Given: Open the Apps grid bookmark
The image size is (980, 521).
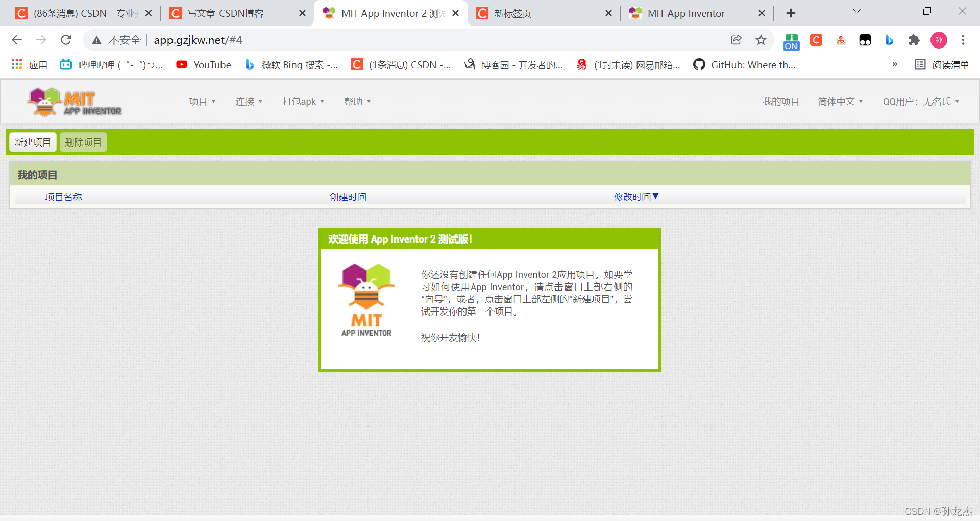Looking at the screenshot, I should click(30, 65).
